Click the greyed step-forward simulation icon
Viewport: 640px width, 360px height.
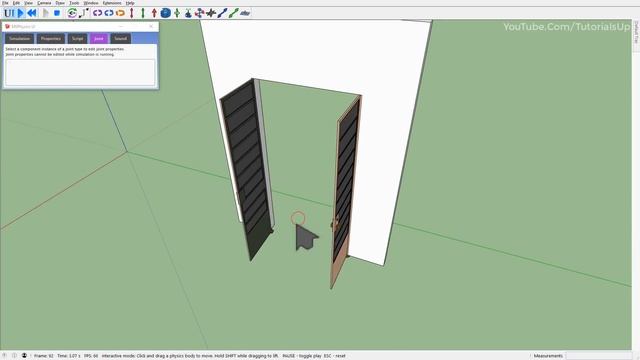[x=45, y=13]
